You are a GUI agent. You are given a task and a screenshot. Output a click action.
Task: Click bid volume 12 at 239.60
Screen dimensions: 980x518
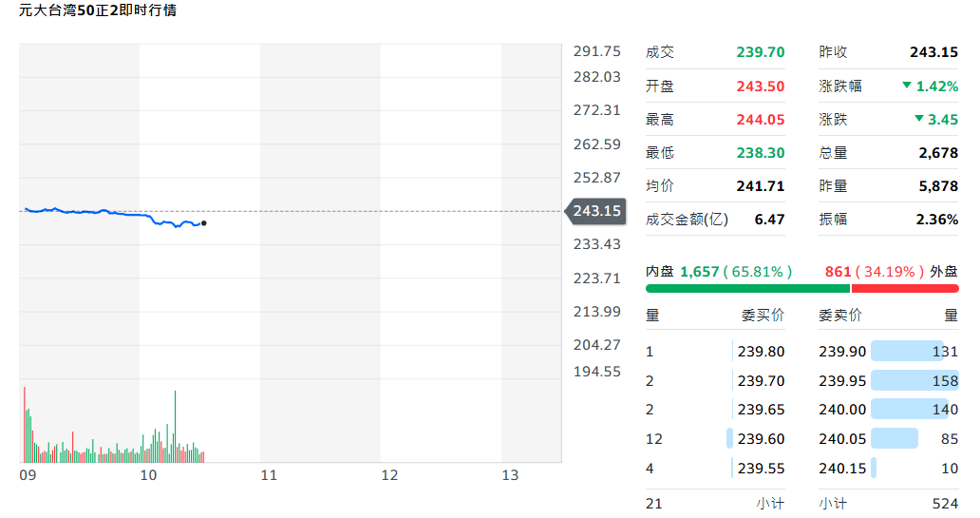tap(653, 438)
